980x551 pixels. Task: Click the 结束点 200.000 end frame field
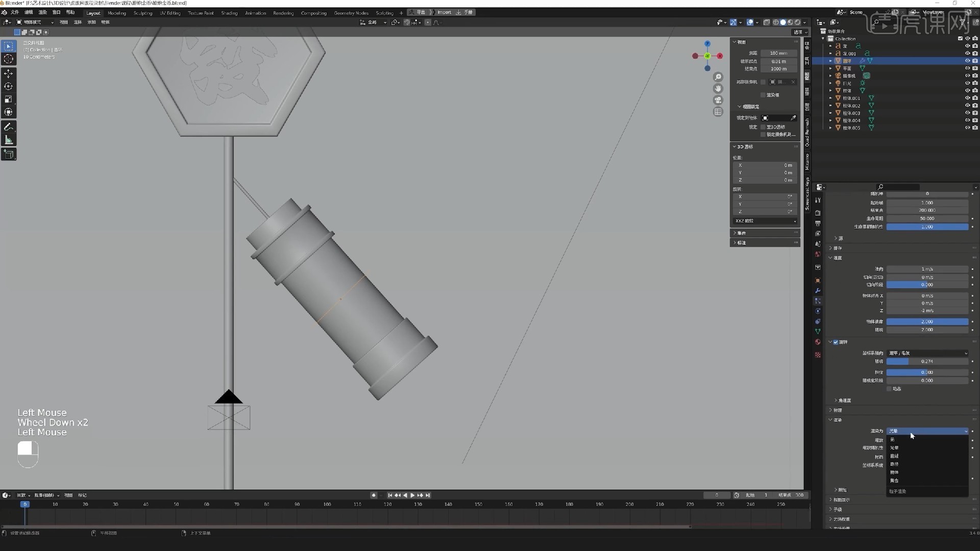[x=927, y=211]
